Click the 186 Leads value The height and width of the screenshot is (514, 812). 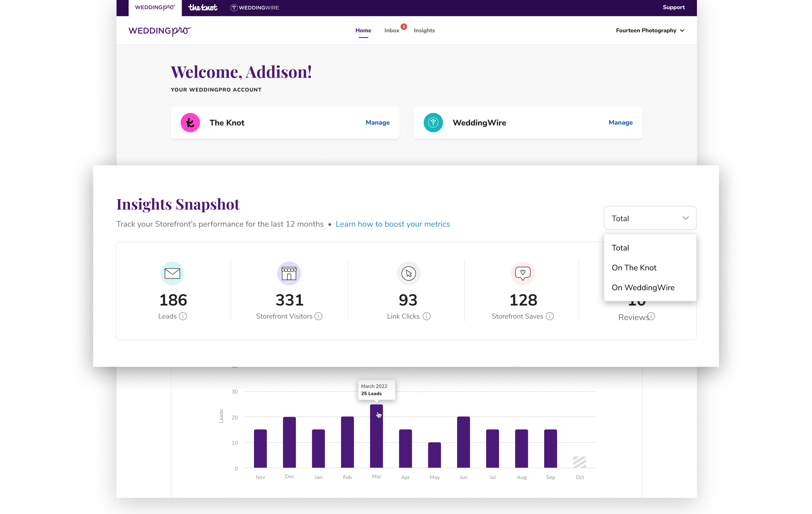pyautogui.click(x=173, y=300)
